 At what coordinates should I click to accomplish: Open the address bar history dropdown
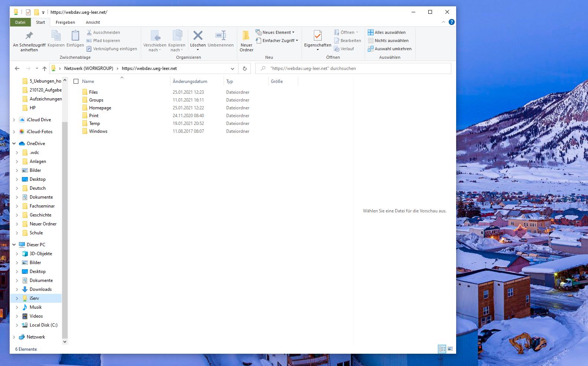[233, 68]
